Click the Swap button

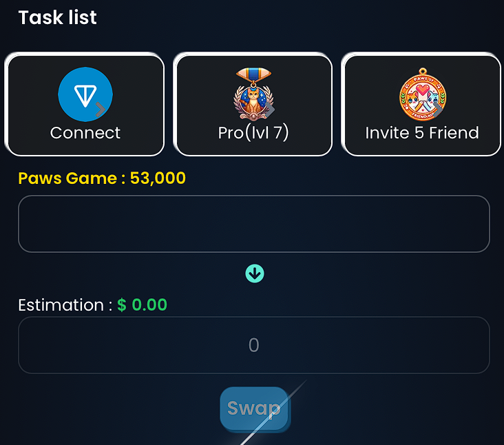coord(254,408)
